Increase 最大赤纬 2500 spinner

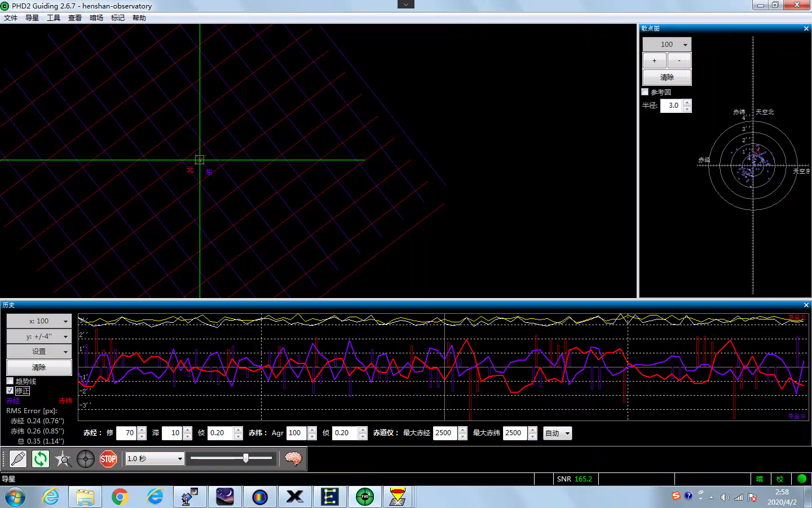(533, 430)
